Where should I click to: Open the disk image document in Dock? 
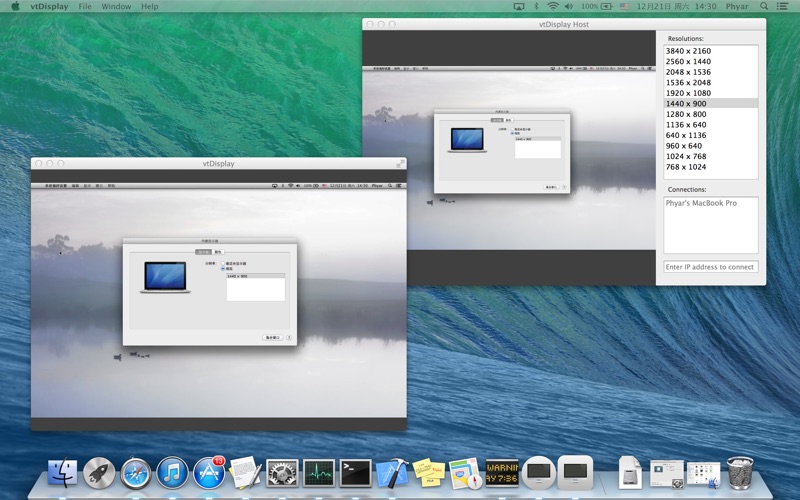(x=631, y=473)
